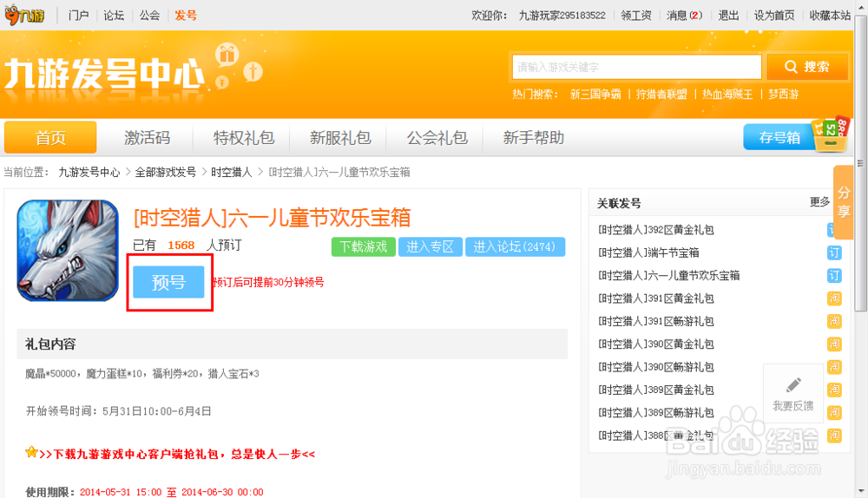Open [时空猎人]390区畅游礼包 link

click(x=656, y=367)
